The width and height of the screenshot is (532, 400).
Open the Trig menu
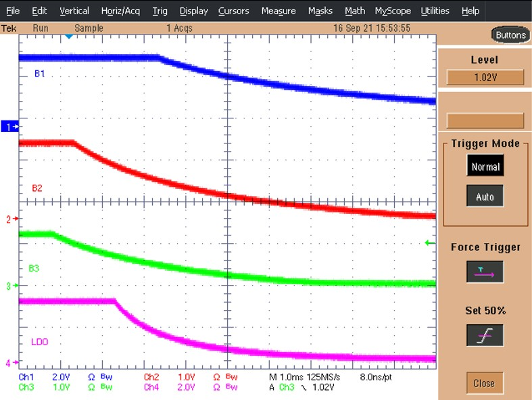[160, 11]
